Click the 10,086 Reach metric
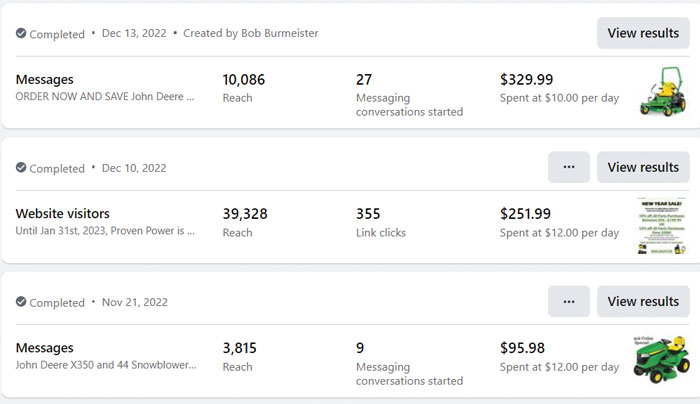 [245, 79]
